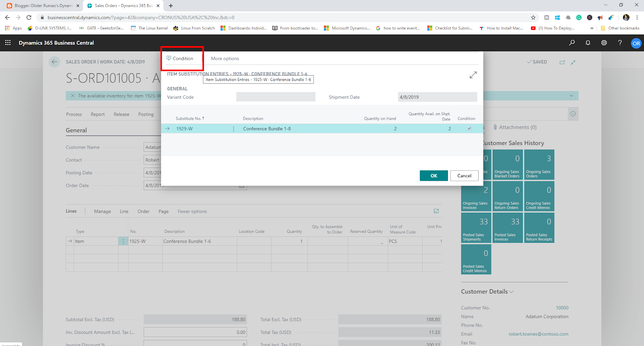The height and width of the screenshot is (346, 644).
Task: Open the Chrome customize menu
Action: 637,17
